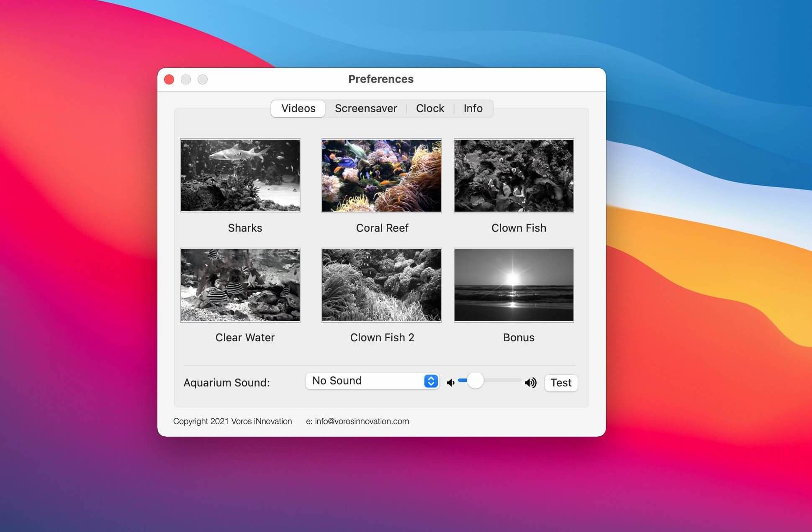Go to the Clock tab
The image size is (812, 532).
pyautogui.click(x=430, y=108)
